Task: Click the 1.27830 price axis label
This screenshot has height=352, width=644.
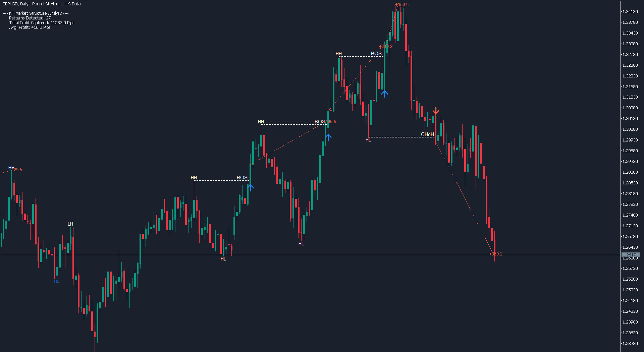Action: (x=630, y=204)
